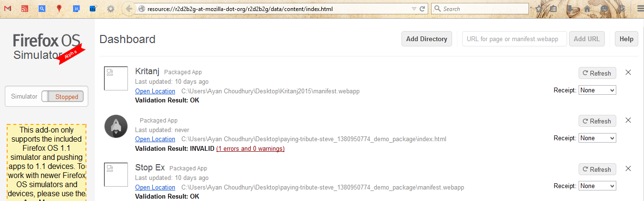644x201 pixels.
Task: Open the Receipt dropdown for the invalid app
Action: coord(597,138)
